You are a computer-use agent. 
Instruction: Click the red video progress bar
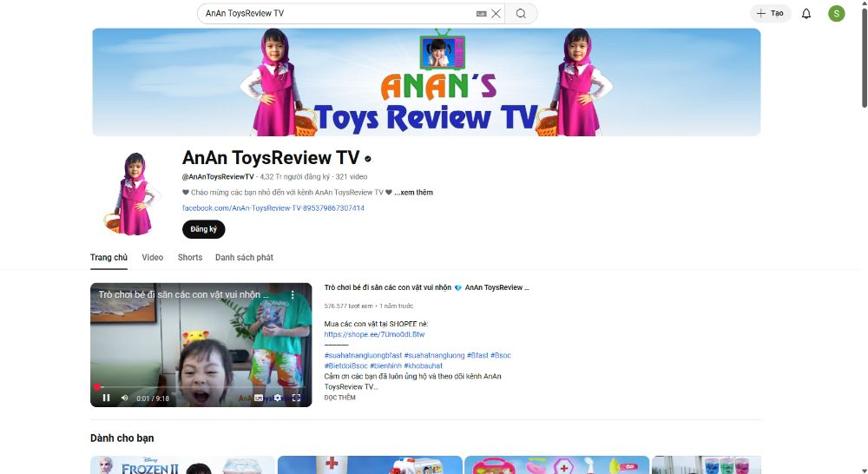[201, 387]
